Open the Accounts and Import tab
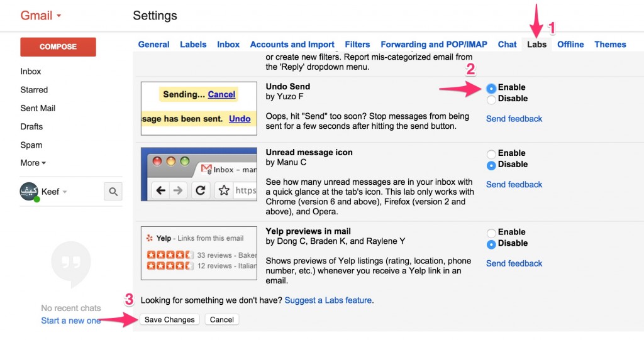Image resolution: width=644 pixels, height=340 pixels. [292, 45]
